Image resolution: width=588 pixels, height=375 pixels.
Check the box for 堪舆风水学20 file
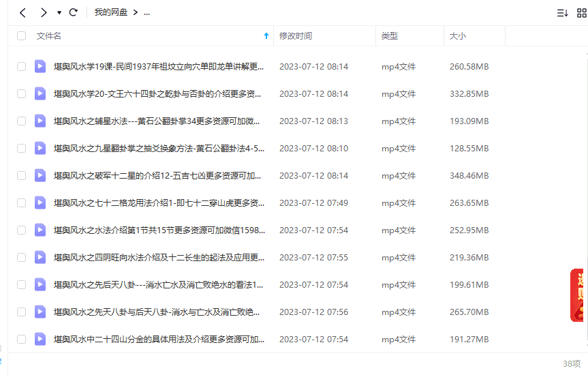click(22, 93)
